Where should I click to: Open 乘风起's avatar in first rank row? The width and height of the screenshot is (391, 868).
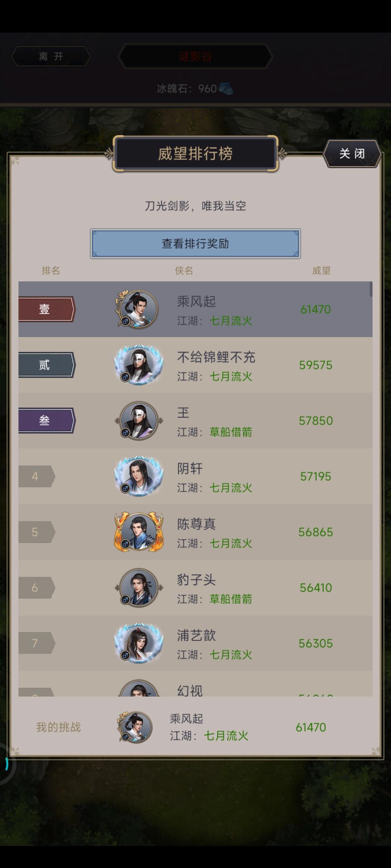pos(137,309)
